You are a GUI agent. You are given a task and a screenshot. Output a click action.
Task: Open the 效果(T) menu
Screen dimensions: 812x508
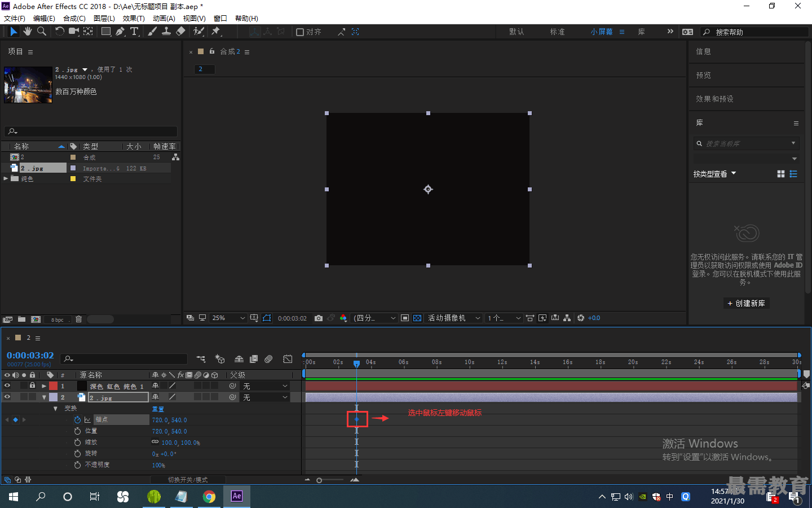(134, 18)
